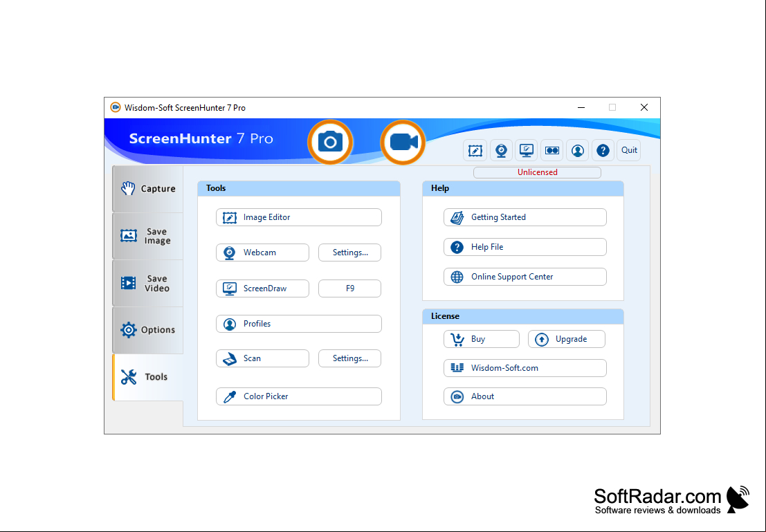Open the Getting Started guide
The height and width of the screenshot is (532, 766).
pyautogui.click(x=525, y=217)
